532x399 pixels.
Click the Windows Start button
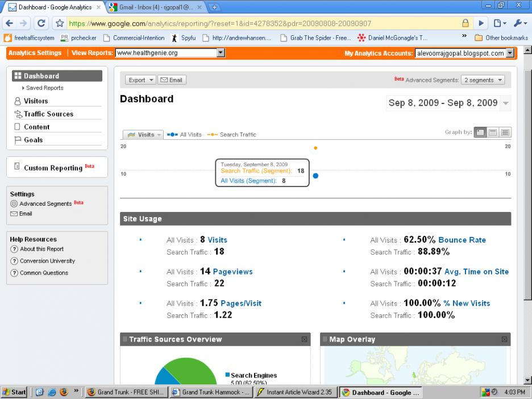tap(14, 392)
